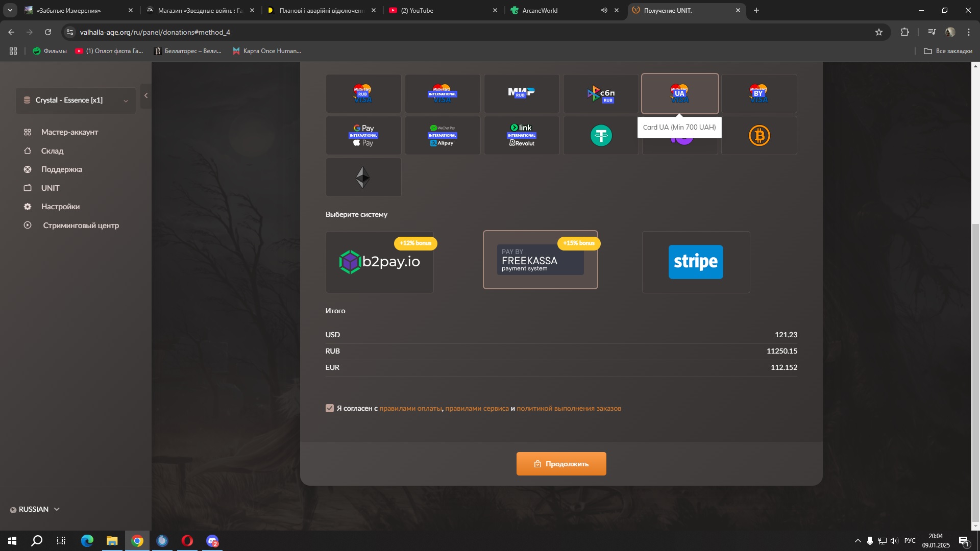Image resolution: width=980 pixels, height=551 pixels.
Task: Select Visa MasterCard BY payment option
Action: pos(759,93)
